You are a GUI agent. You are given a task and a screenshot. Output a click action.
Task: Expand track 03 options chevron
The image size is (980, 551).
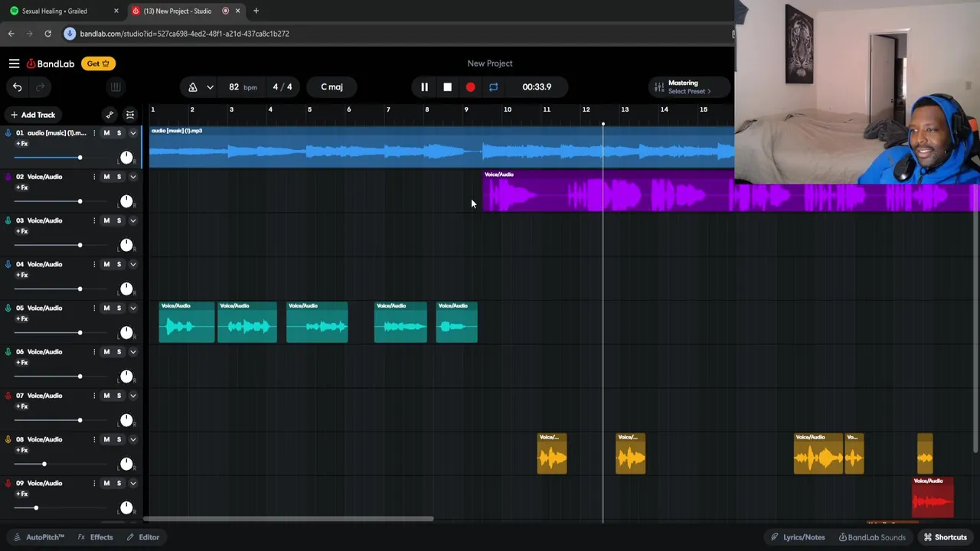132,220
